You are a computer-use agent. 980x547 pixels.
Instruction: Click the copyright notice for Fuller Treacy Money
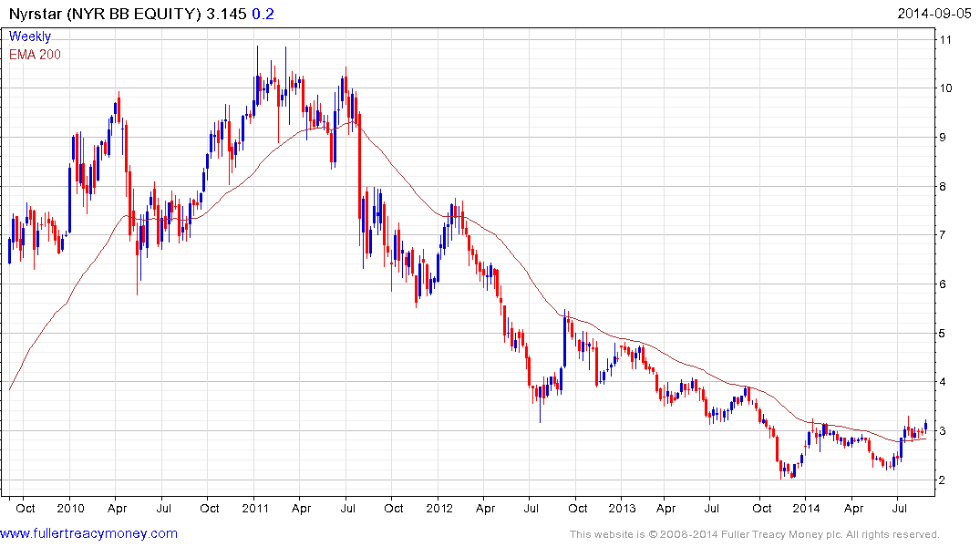coord(755,534)
